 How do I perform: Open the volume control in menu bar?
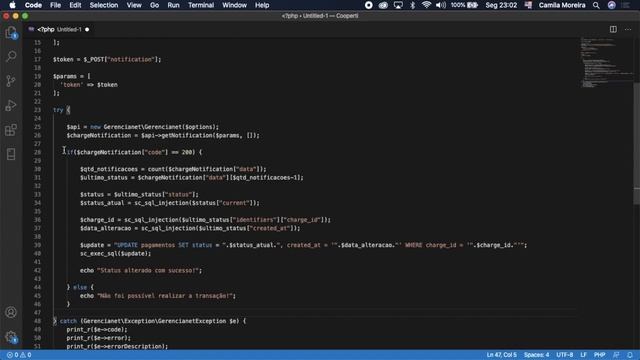coord(441,5)
